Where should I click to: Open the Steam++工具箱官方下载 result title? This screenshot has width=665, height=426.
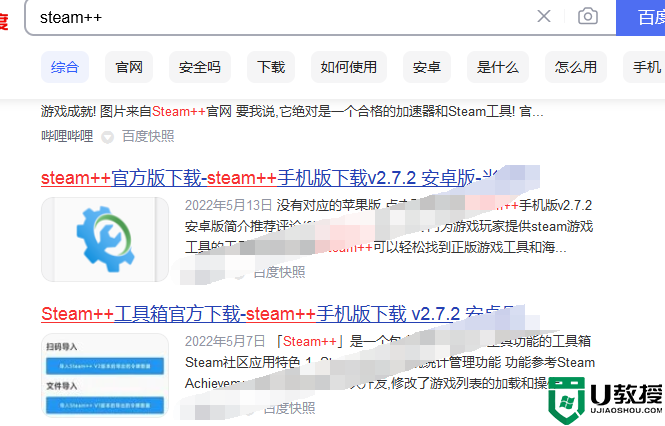pos(278,314)
